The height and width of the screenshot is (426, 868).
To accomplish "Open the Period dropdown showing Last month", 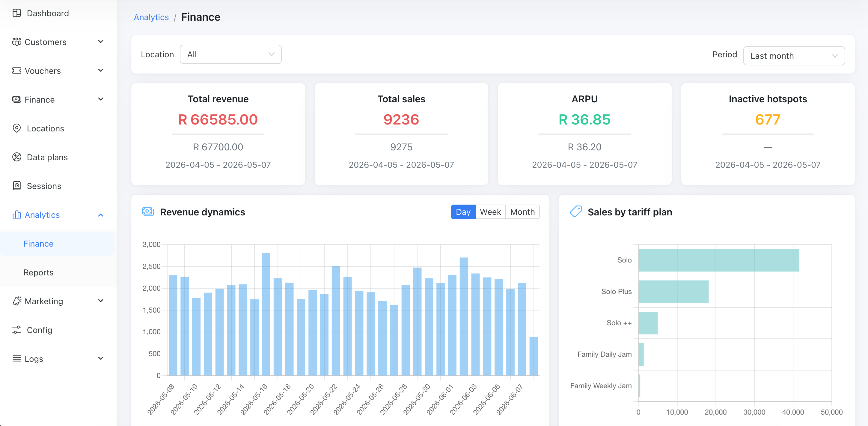I will (x=794, y=56).
